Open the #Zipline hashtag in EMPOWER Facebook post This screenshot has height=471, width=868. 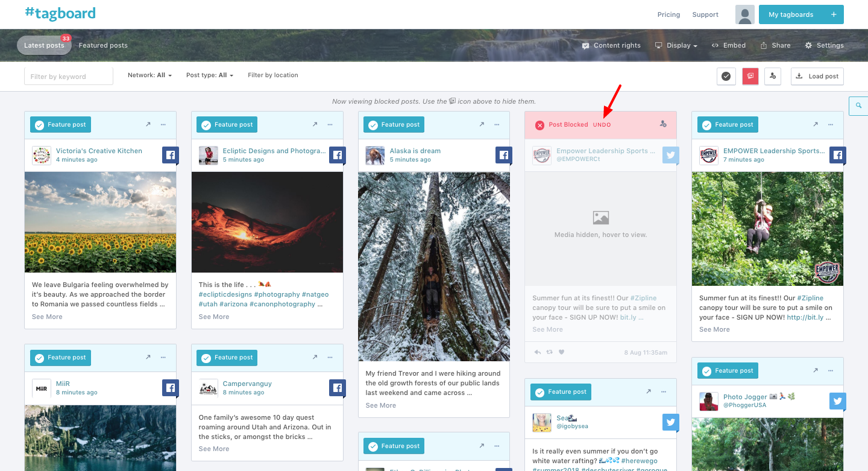(810, 298)
